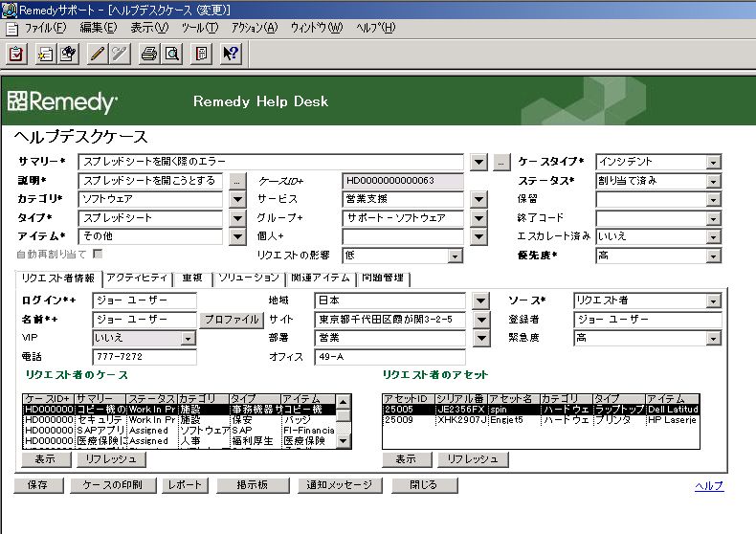Image resolution: width=756 pixels, height=534 pixels.
Task: Click the pencil modify toolbar icon
Action: [98, 54]
